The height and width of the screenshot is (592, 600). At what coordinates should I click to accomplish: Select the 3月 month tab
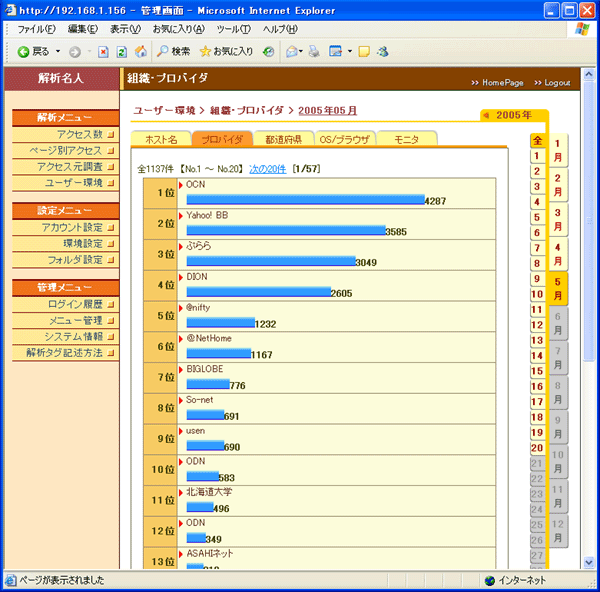pos(558,220)
